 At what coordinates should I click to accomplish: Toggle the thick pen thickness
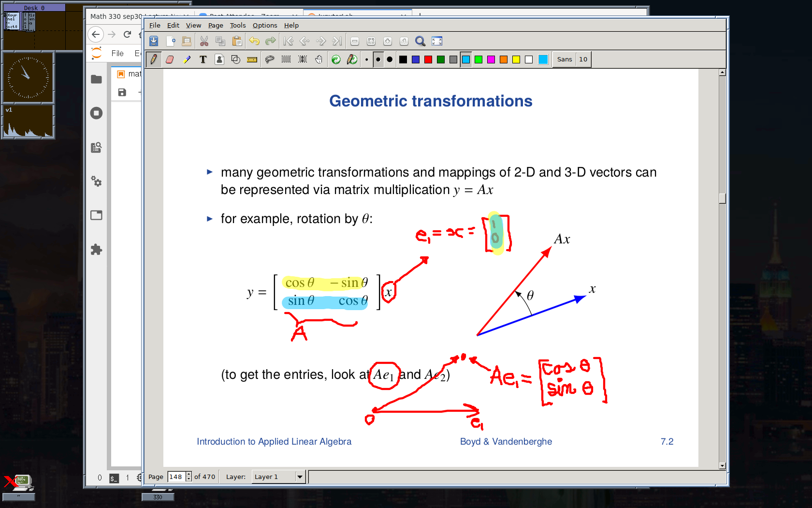click(390, 60)
